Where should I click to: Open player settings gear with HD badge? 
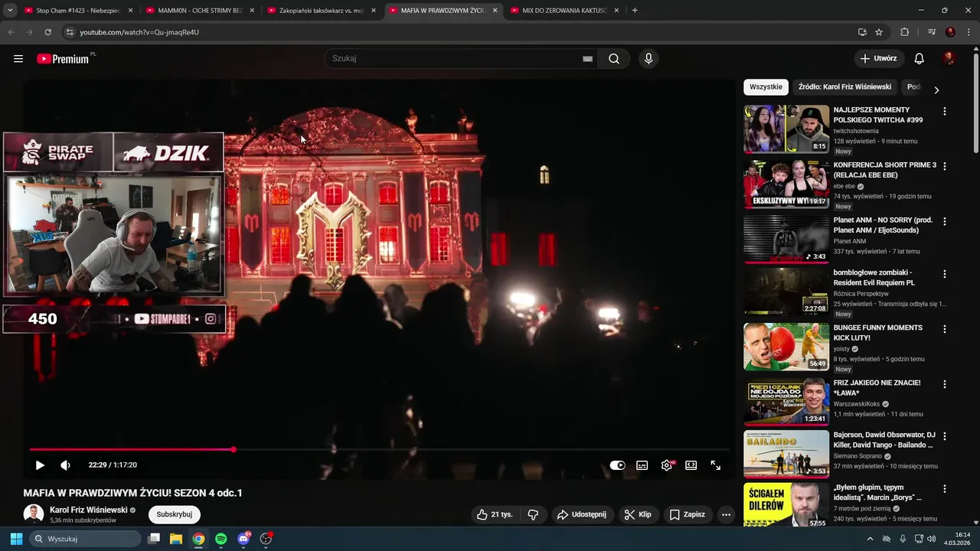(667, 465)
